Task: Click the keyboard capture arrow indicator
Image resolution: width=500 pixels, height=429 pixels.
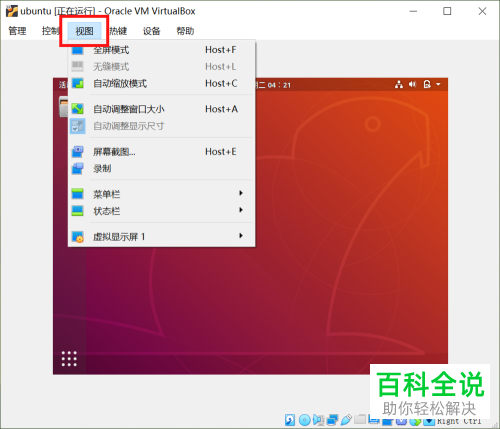Action: click(429, 421)
